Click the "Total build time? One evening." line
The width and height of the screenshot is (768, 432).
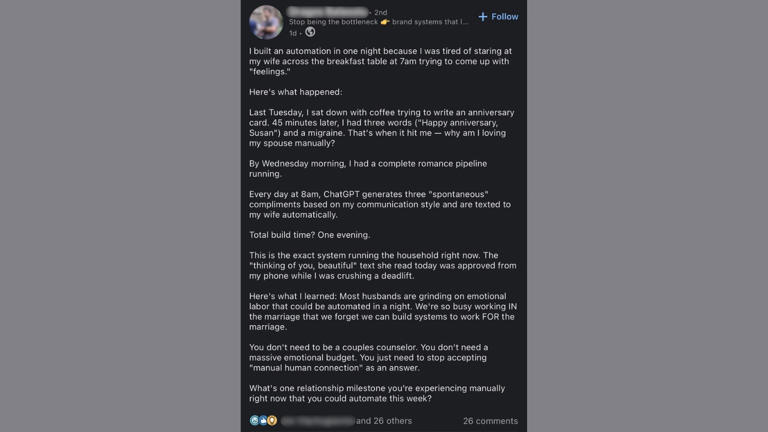[309, 235]
